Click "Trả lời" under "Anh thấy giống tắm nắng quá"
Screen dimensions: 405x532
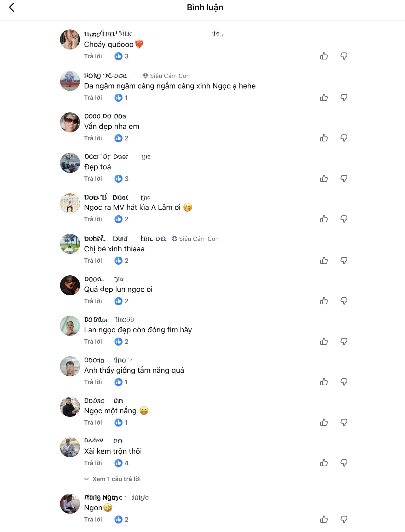(x=93, y=382)
